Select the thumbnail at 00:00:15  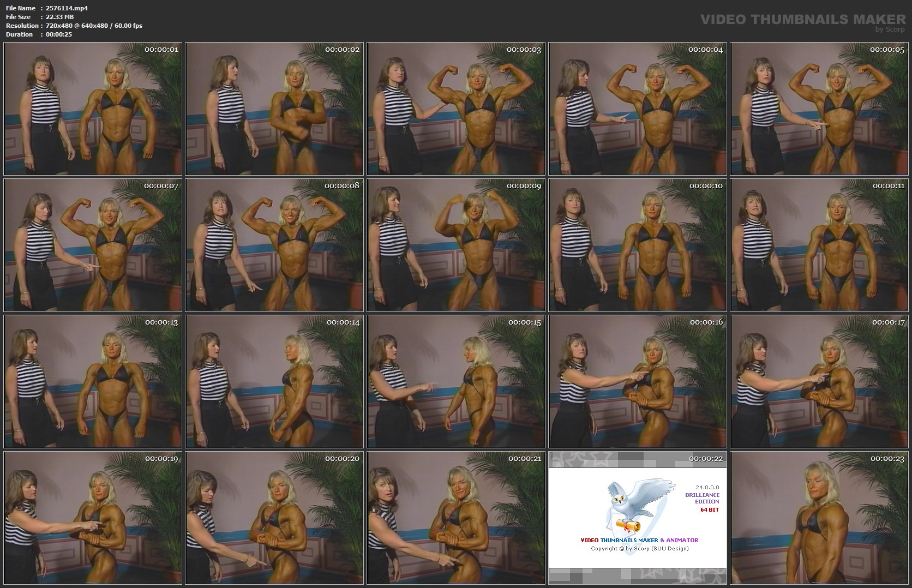tap(456, 381)
